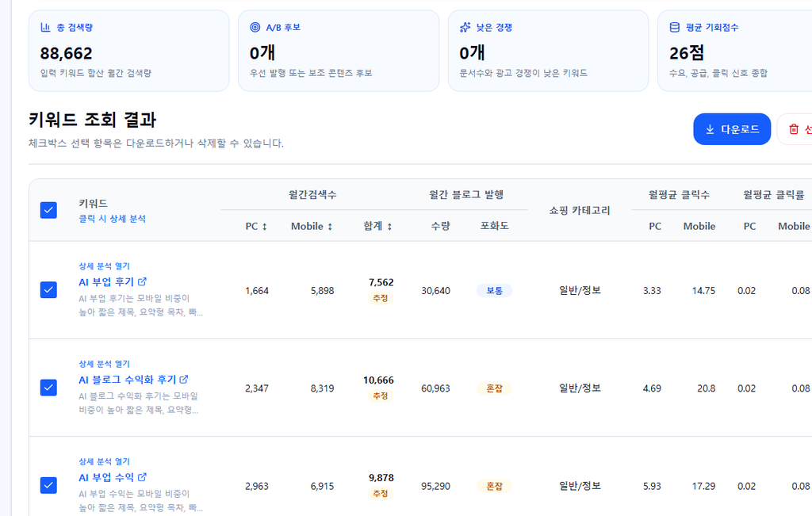Click the database icon beside 평균 기회점수
The image size is (812, 516).
(674, 28)
